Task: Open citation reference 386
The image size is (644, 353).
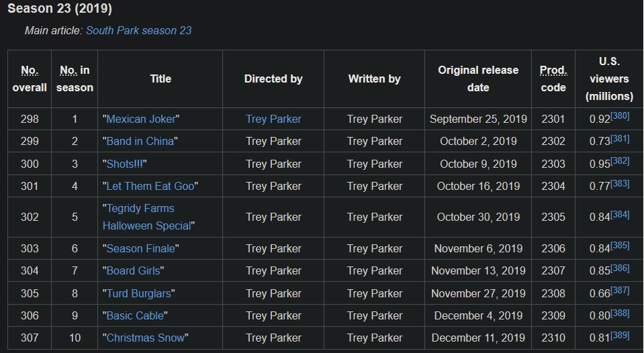Action: (620, 268)
